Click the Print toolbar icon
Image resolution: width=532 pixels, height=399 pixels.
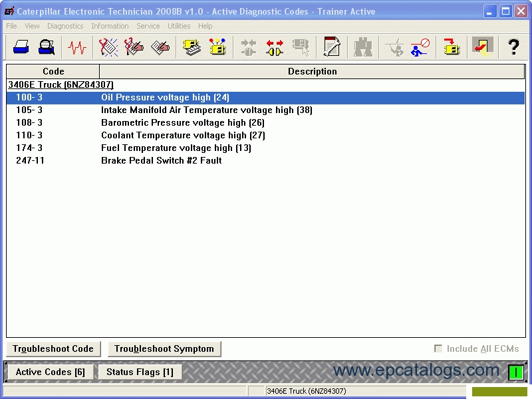coord(21,47)
